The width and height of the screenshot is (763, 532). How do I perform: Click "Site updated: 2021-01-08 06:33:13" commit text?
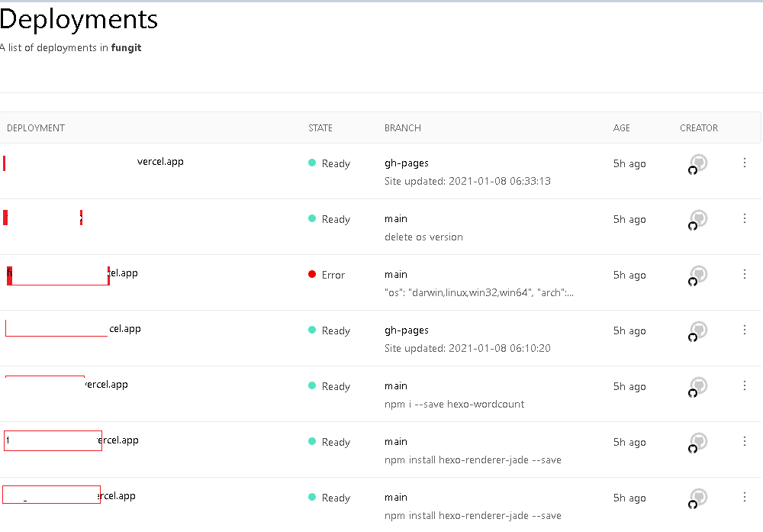pos(467,182)
